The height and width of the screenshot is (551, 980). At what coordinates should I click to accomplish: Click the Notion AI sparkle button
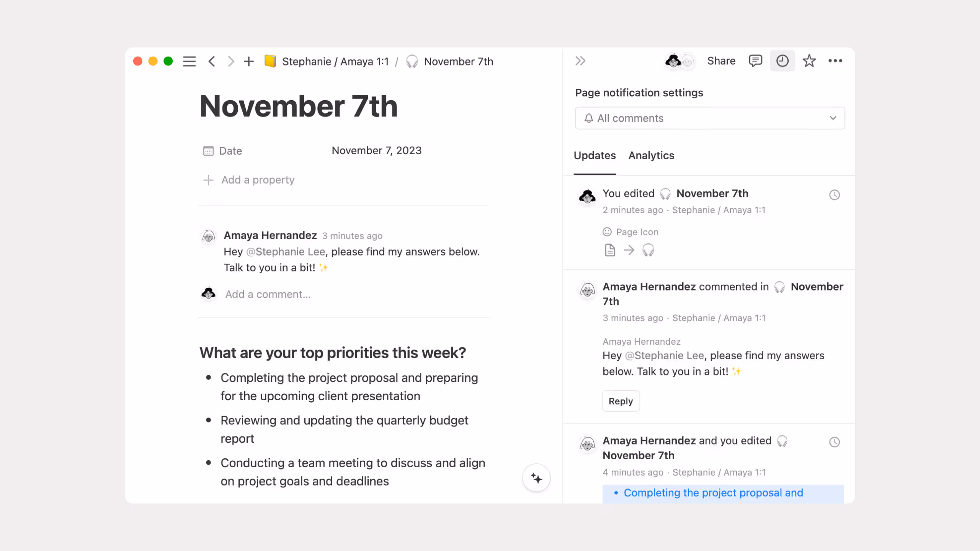click(537, 478)
